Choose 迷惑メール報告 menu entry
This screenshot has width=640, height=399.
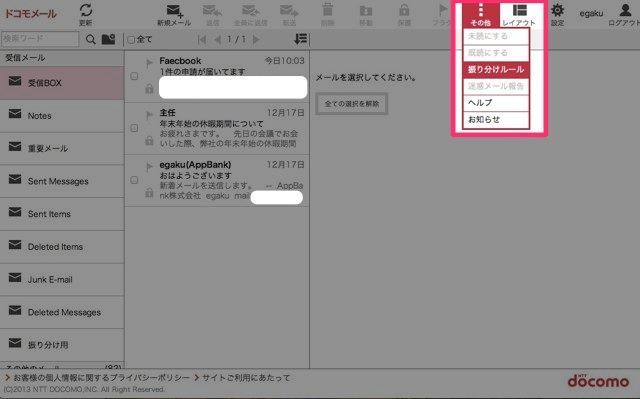(x=496, y=86)
